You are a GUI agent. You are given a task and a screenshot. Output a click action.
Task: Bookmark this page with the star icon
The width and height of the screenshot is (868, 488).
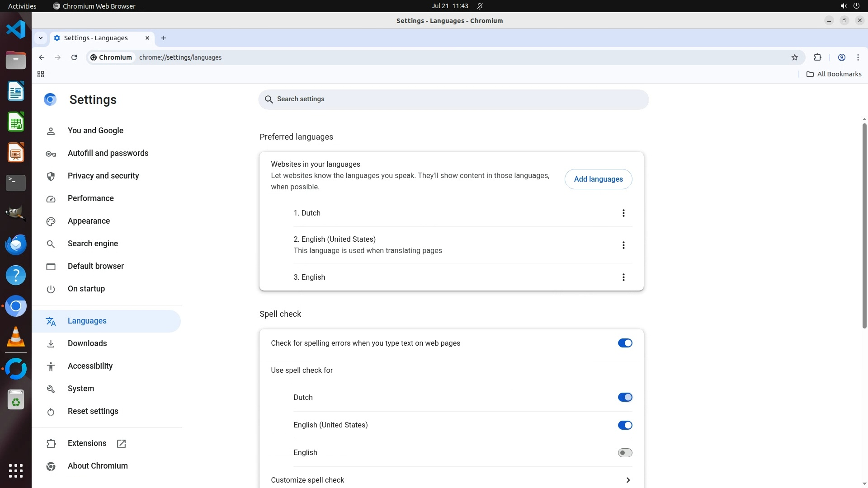point(795,57)
